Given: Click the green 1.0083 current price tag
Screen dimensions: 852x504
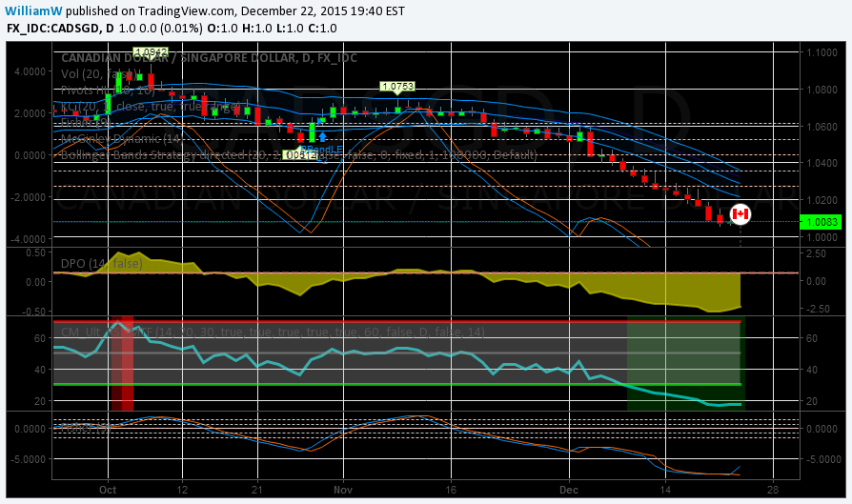Looking at the screenshot, I should click(x=822, y=222).
